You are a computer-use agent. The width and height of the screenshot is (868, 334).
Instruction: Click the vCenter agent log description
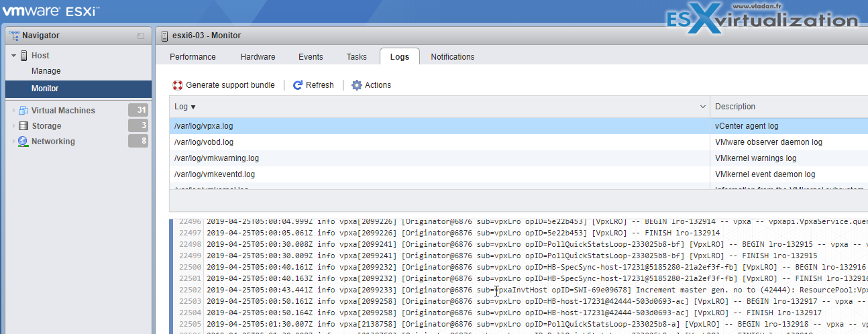tap(747, 126)
